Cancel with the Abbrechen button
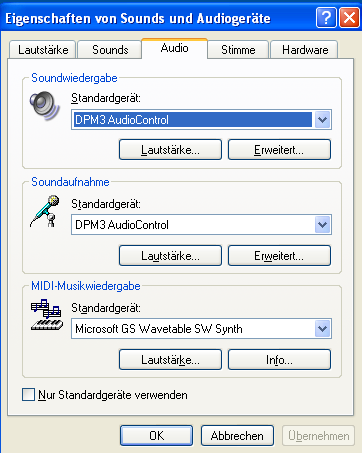The image size is (362, 453). point(237,436)
